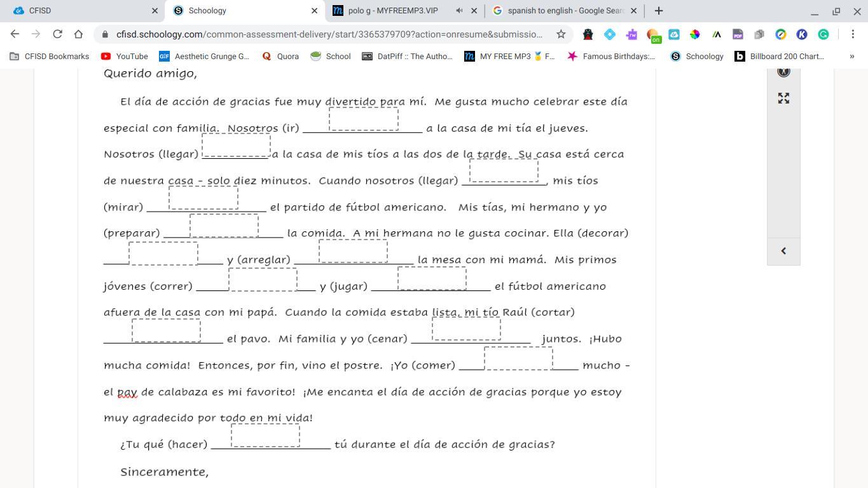Open the Famous Birthdays bookmark
The image size is (868, 488).
tap(611, 57)
